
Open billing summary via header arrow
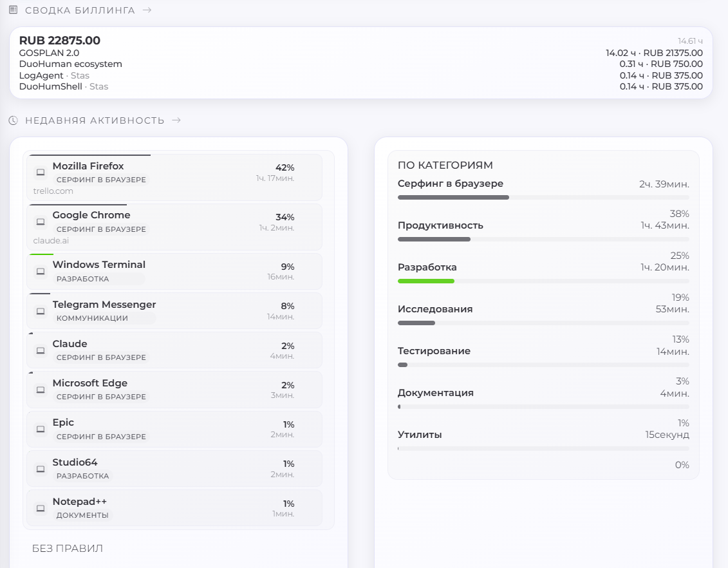pyautogui.click(x=147, y=10)
